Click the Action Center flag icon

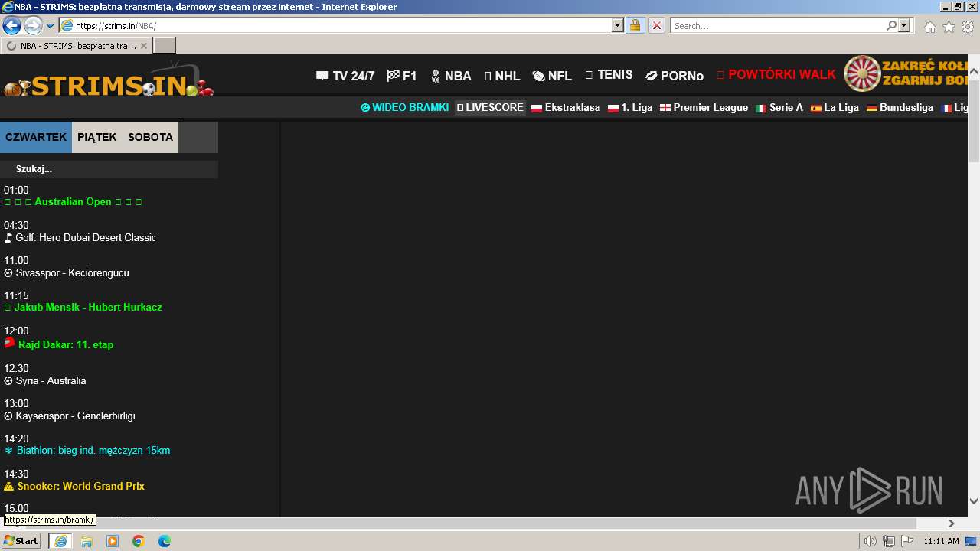(907, 541)
